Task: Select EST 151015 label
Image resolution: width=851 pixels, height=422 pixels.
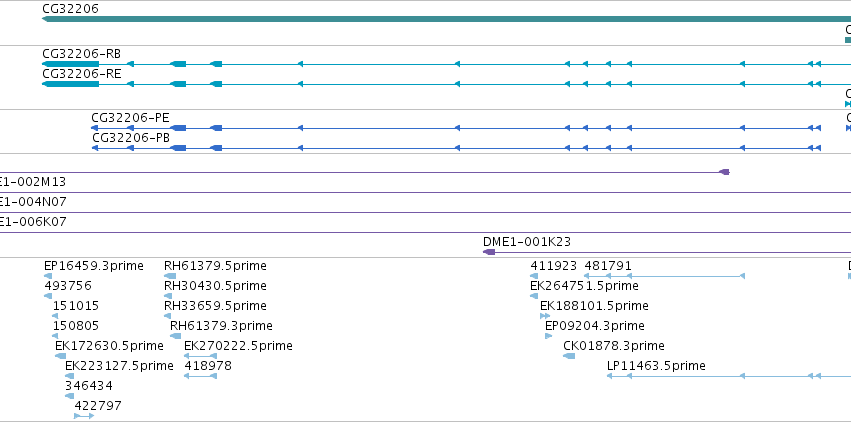Action: click(76, 306)
